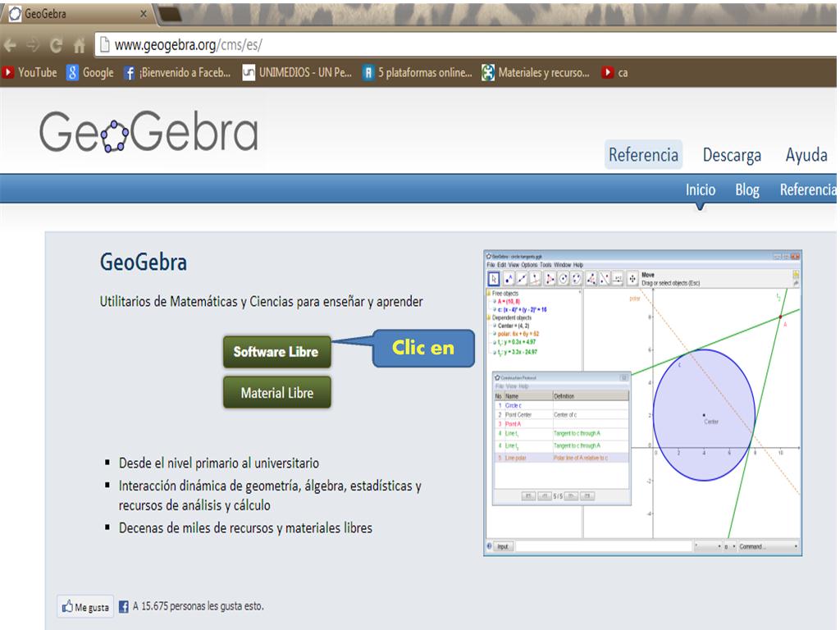Select the Circle with center tool

point(564,278)
